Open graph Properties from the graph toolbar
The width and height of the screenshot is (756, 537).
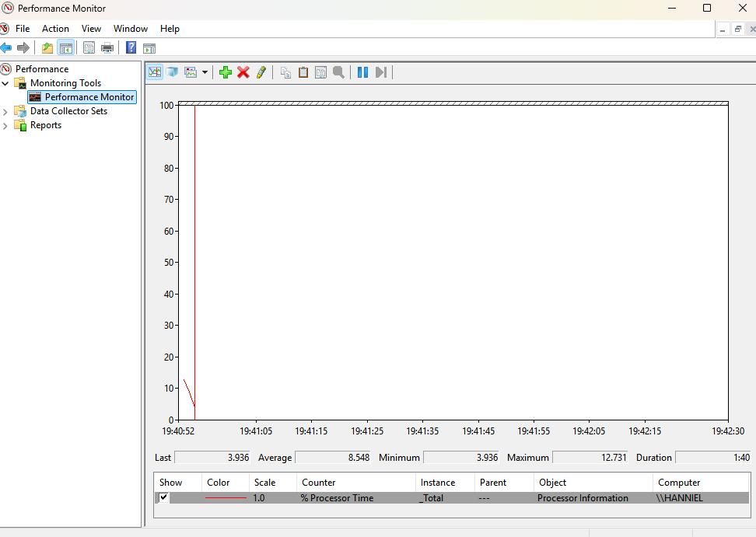[x=320, y=72]
